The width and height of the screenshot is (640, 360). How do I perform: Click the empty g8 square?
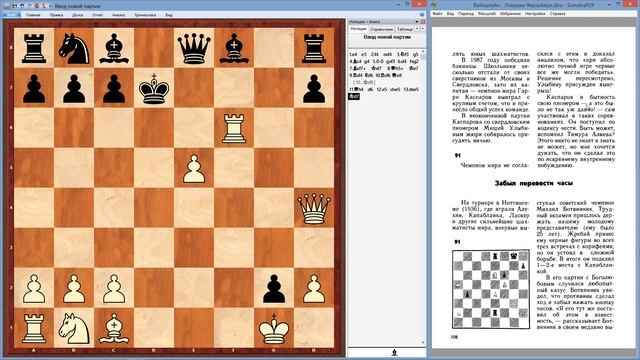point(274,48)
